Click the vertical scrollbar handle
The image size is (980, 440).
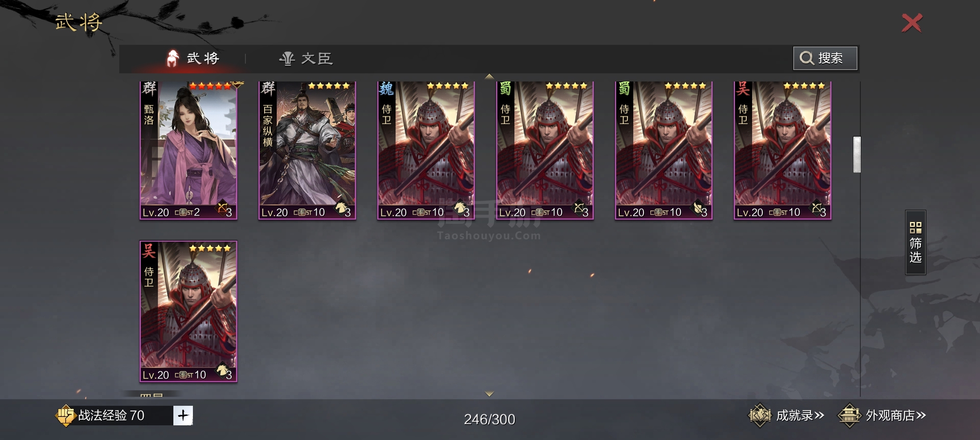click(x=857, y=155)
